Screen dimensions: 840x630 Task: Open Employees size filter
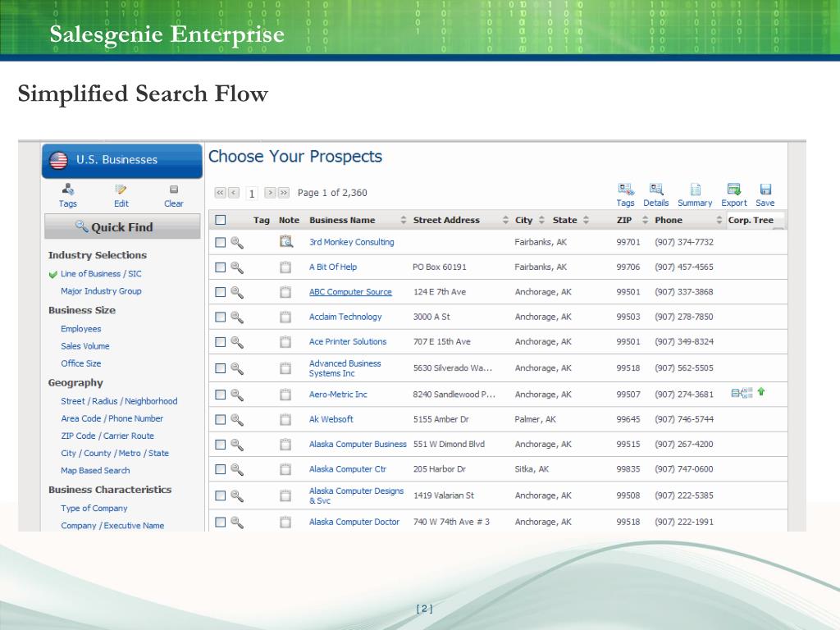pyautogui.click(x=81, y=329)
